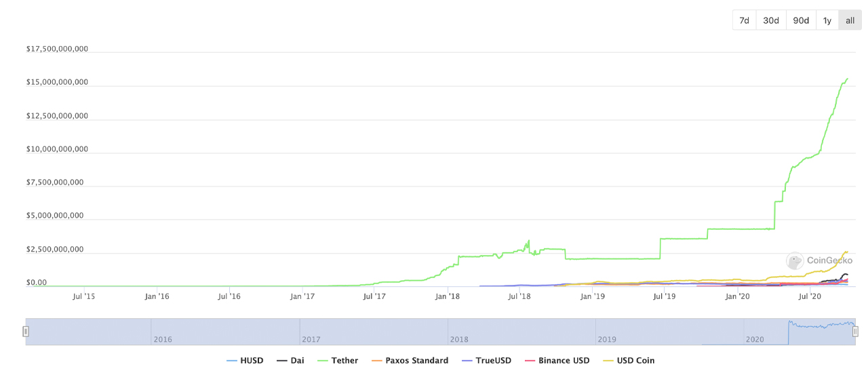Click 2016 in the navigator timeline
The height and width of the screenshot is (373, 868).
point(163,339)
